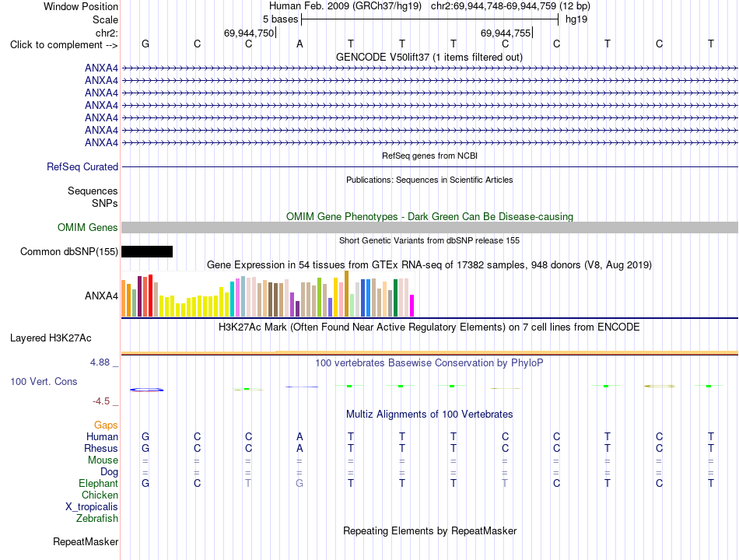Click the "chr2:69,944,748-69,944,759 (12 bp)" position text

510,6
